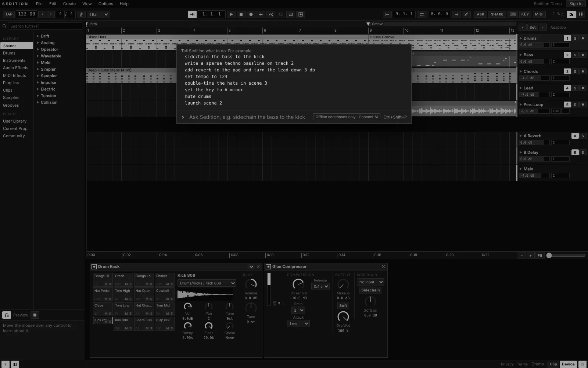Toggle the computer MIDI keyboard icon

click(x=513, y=14)
